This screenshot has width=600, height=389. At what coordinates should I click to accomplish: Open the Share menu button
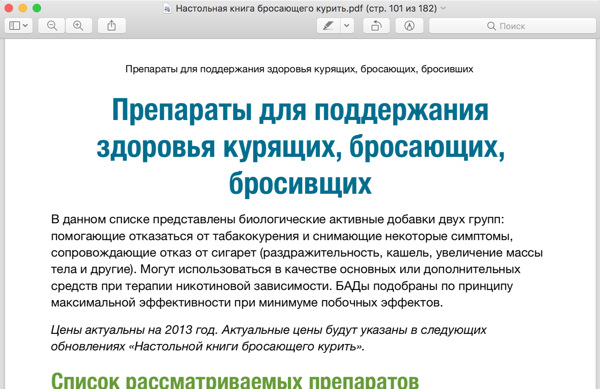click(111, 26)
